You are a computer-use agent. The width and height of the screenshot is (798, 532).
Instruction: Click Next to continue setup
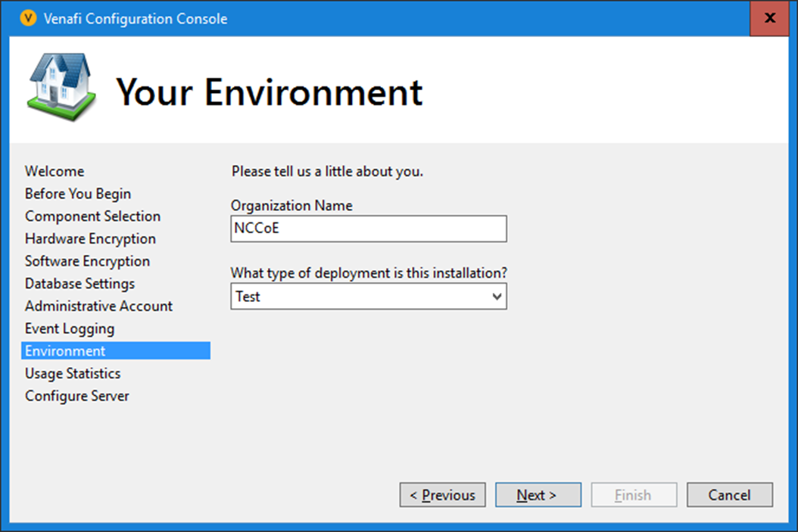pyautogui.click(x=538, y=495)
